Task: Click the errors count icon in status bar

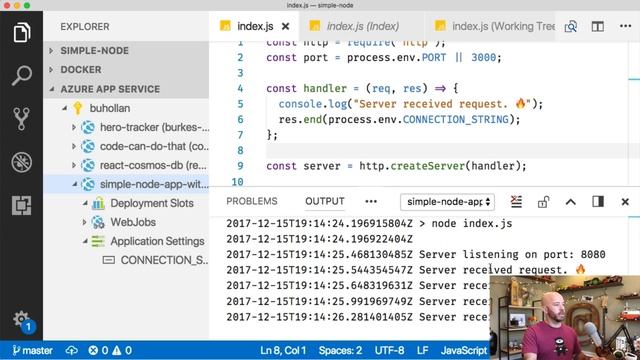Action: [x=93, y=350]
